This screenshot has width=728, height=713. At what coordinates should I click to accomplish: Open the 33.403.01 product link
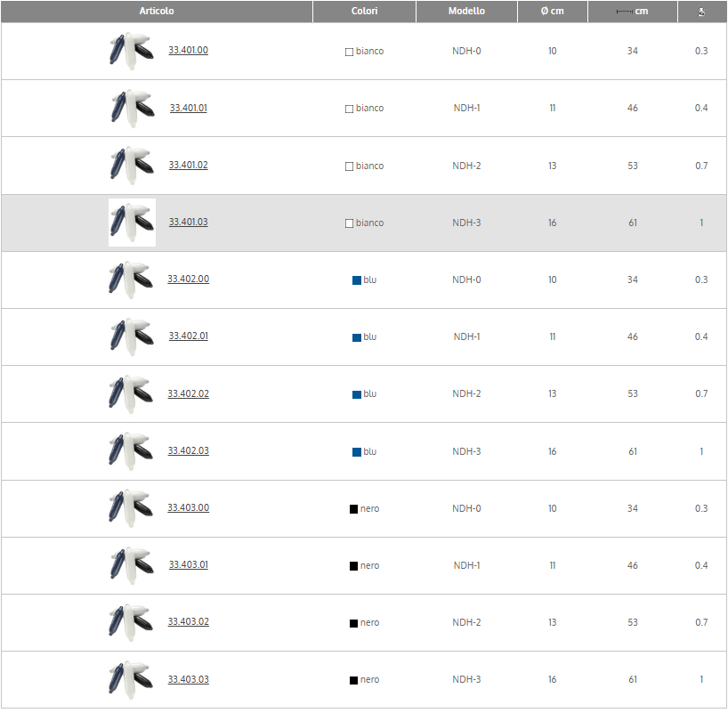pyautogui.click(x=189, y=564)
